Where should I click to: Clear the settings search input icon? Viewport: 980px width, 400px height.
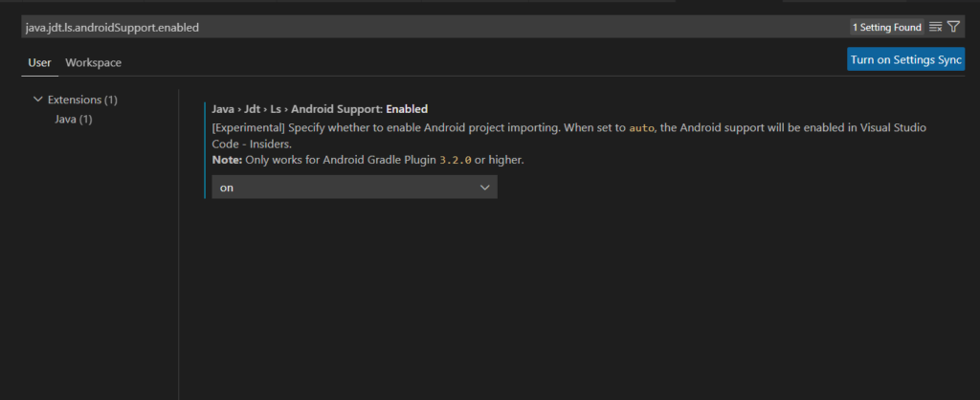point(935,27)
